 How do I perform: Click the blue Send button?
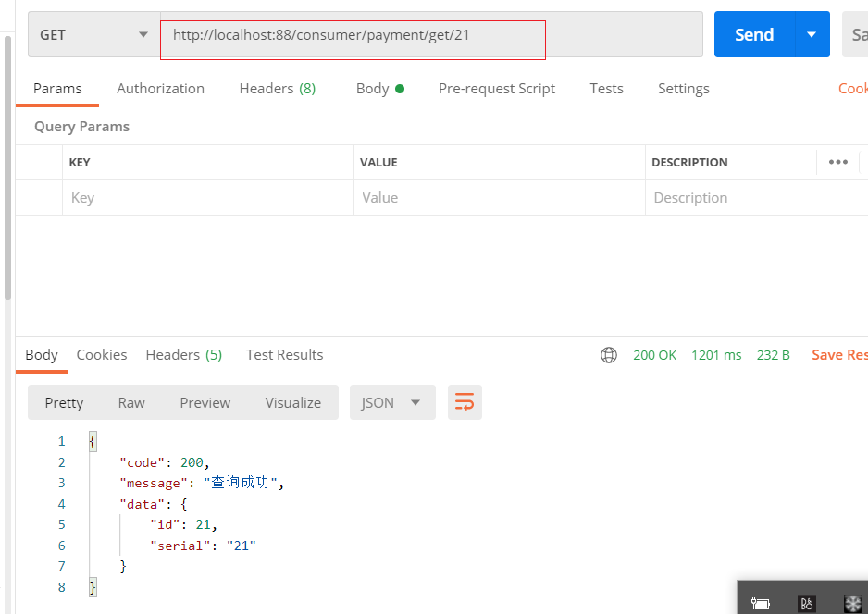(x=754, y=34)
